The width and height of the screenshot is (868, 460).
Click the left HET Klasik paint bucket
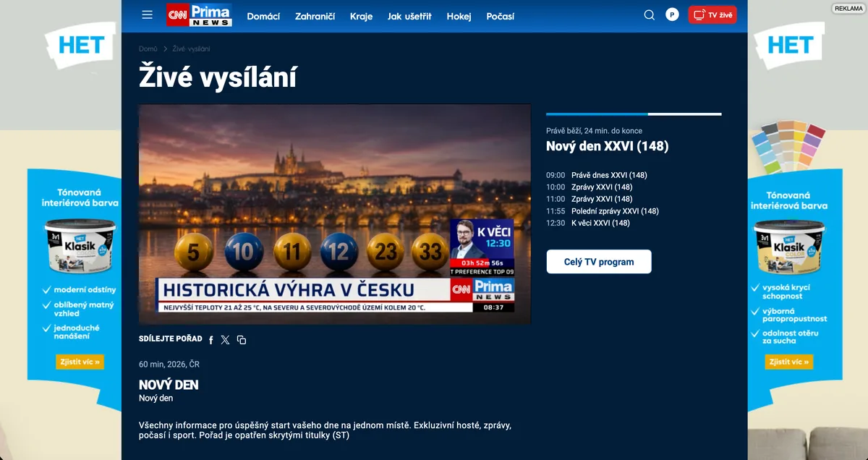tap(80, 246)
